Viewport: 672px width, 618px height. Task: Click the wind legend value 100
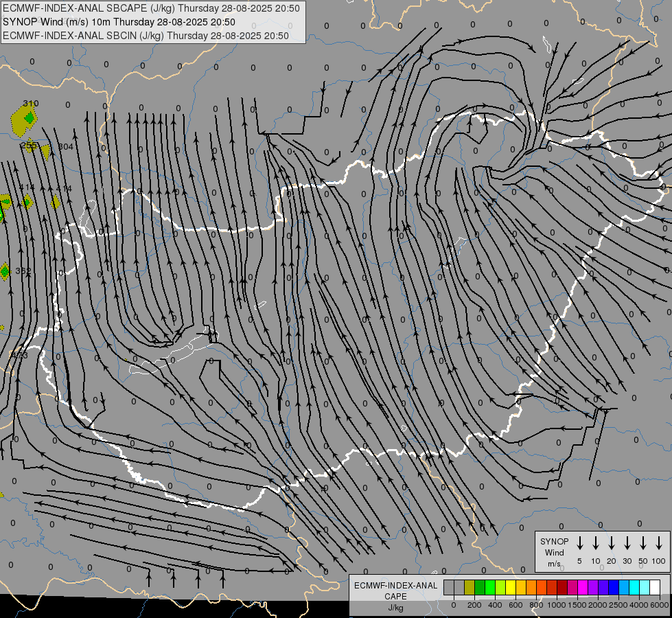[659, 561]
